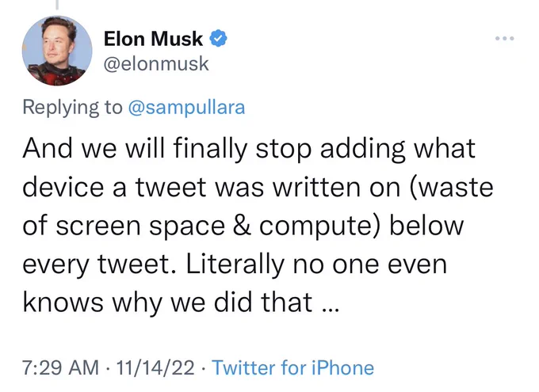Open the @sampullara mention link
Image resolution: width=539 pixels, height=392 pixels.
click(186, 107)
